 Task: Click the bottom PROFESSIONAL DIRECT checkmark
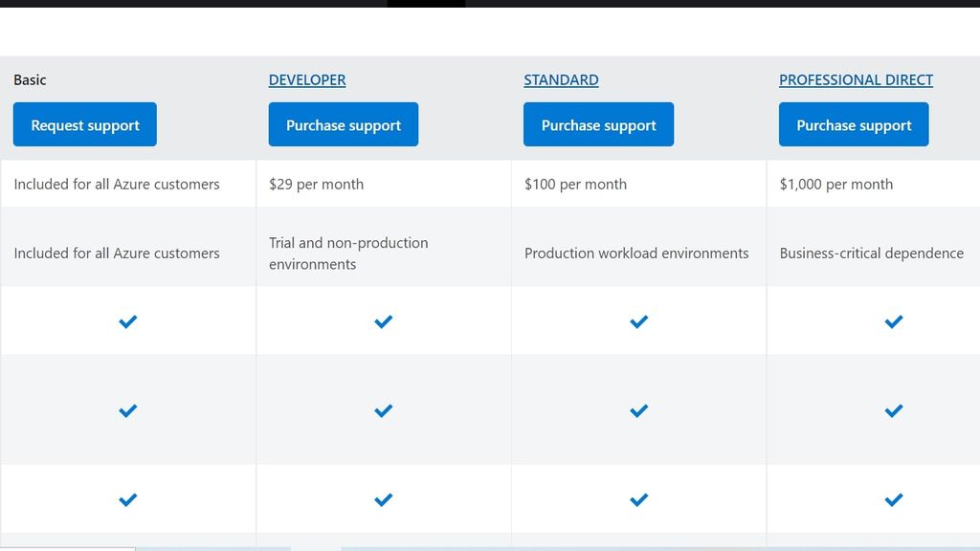[x=893, y=498]
